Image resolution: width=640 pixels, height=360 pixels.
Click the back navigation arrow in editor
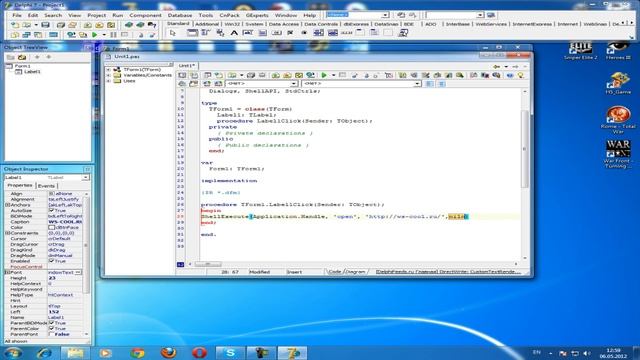click(x=497, y=67)
